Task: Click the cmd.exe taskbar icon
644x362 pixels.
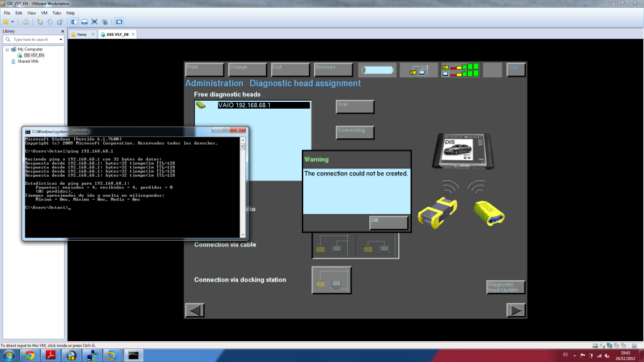Action: tap(133, 356)
